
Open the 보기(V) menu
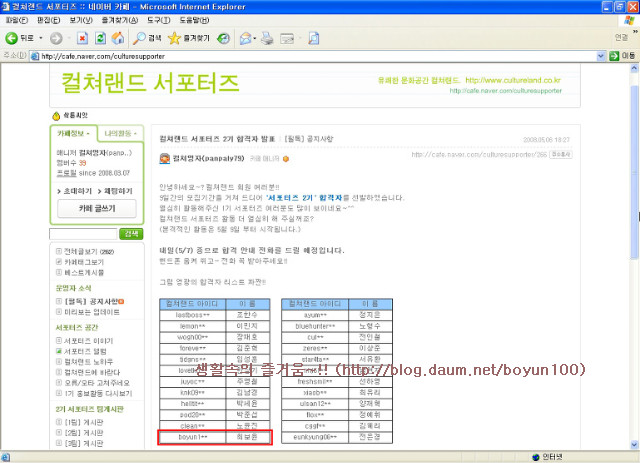pyautogui.click(x=81, y=20)
